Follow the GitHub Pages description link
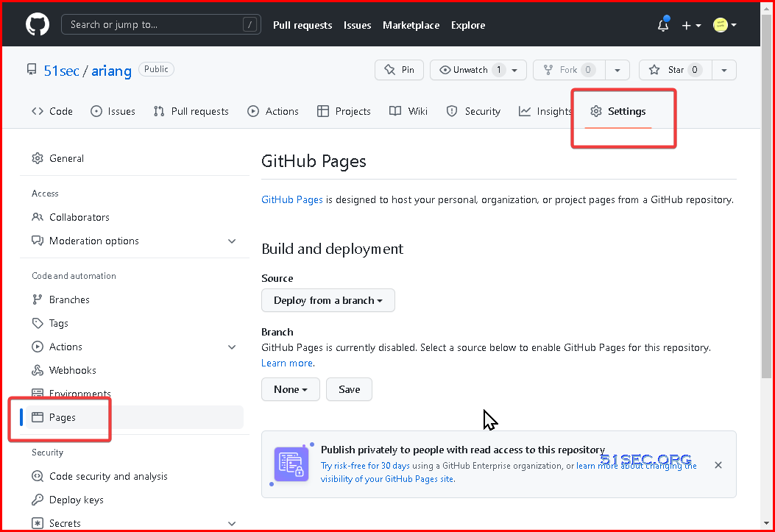 tap(292, 199)
